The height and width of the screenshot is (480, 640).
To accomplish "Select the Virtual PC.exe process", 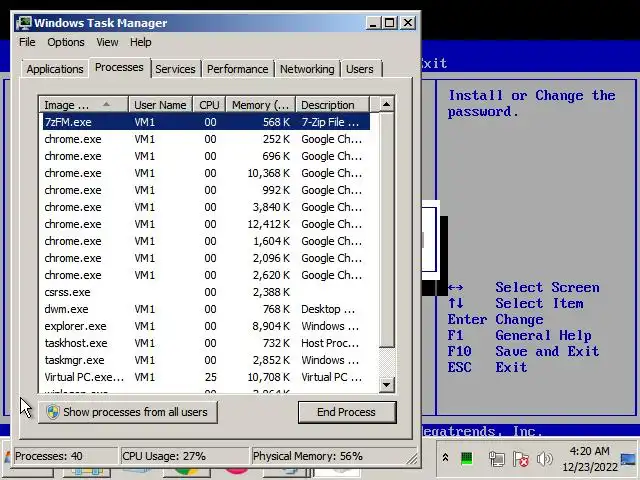I will pos(206,377).
